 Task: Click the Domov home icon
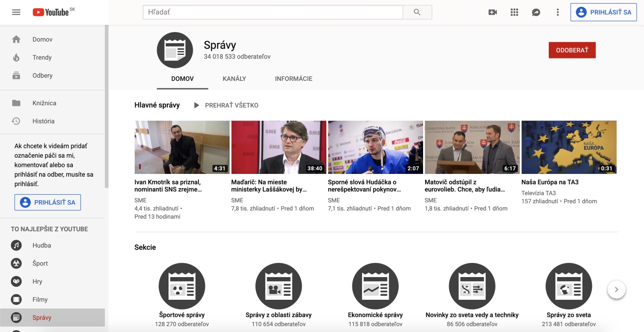(16, 39)
